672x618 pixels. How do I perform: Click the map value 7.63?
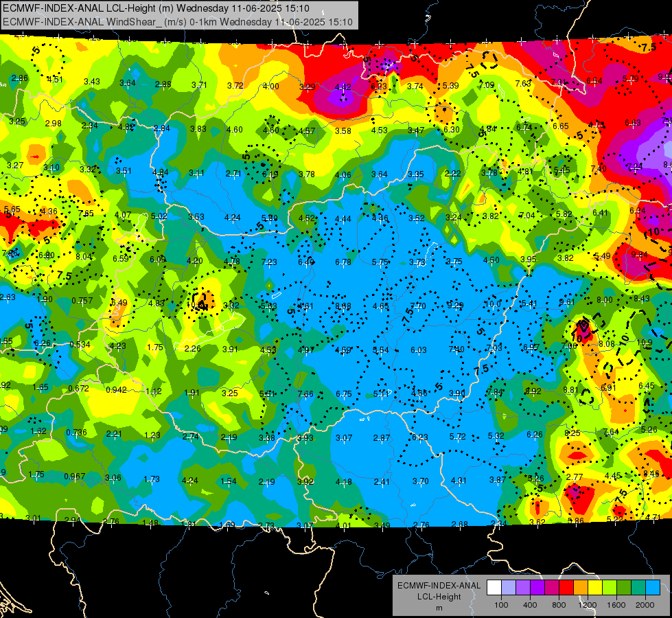523,84
